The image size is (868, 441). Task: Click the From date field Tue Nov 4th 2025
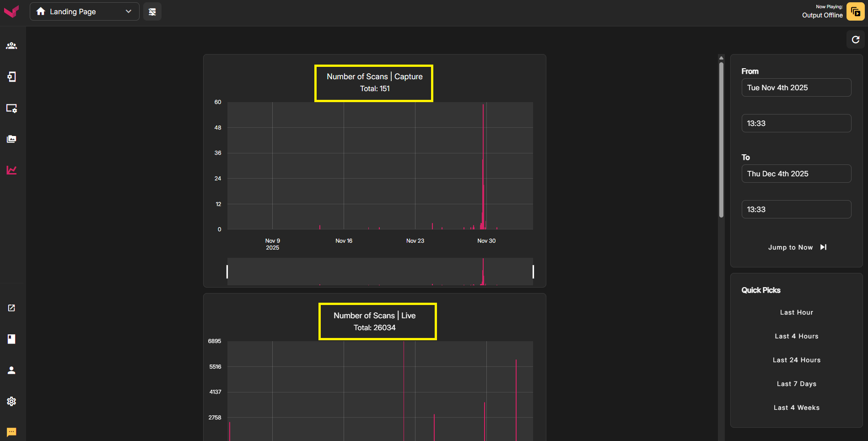pyautogui.click(x=796, y=87)
